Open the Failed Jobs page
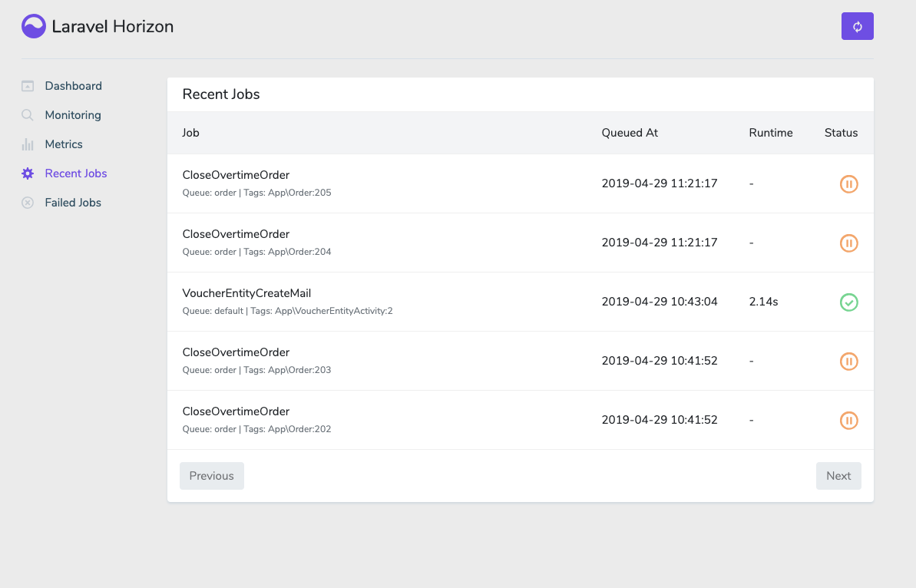916x588 pixels. coord(73,202)
